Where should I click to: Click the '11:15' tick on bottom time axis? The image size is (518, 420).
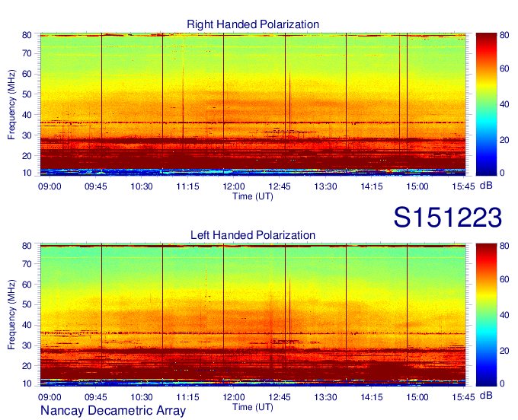[187, 397]
